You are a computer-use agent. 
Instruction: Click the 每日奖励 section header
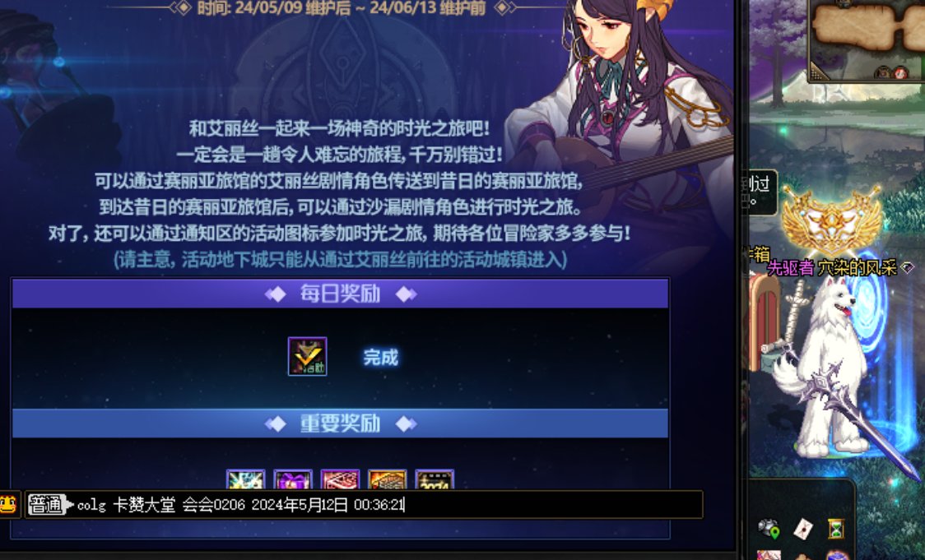[x=341, y=294]
